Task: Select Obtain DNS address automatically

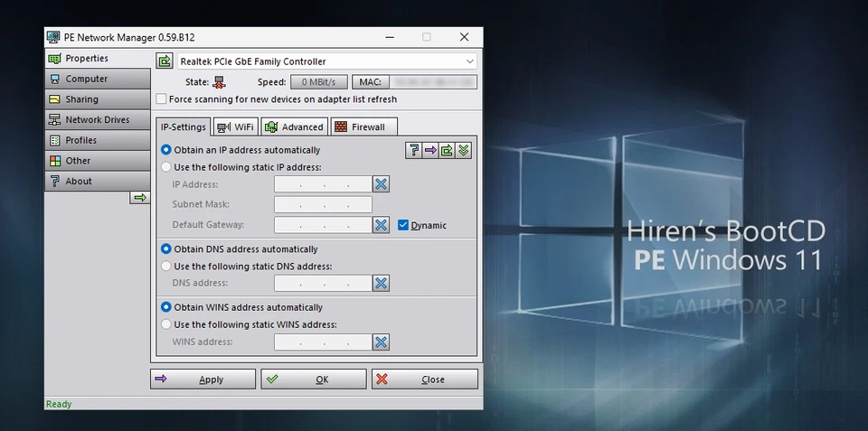Action: point(165,249)
